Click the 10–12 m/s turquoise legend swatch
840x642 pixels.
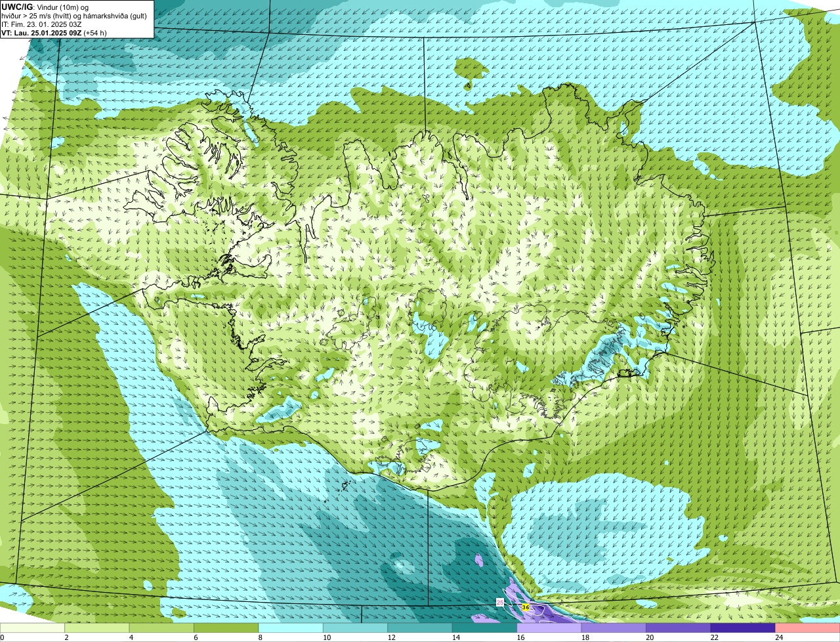click(356, 628)
